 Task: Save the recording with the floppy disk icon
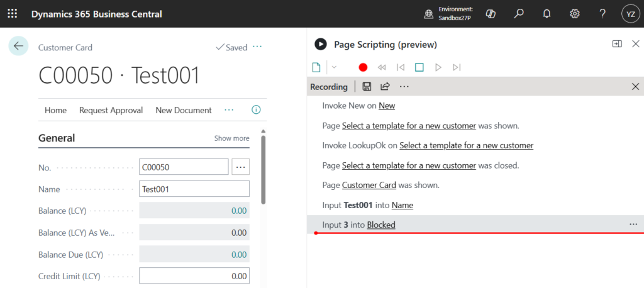[367, 87]
